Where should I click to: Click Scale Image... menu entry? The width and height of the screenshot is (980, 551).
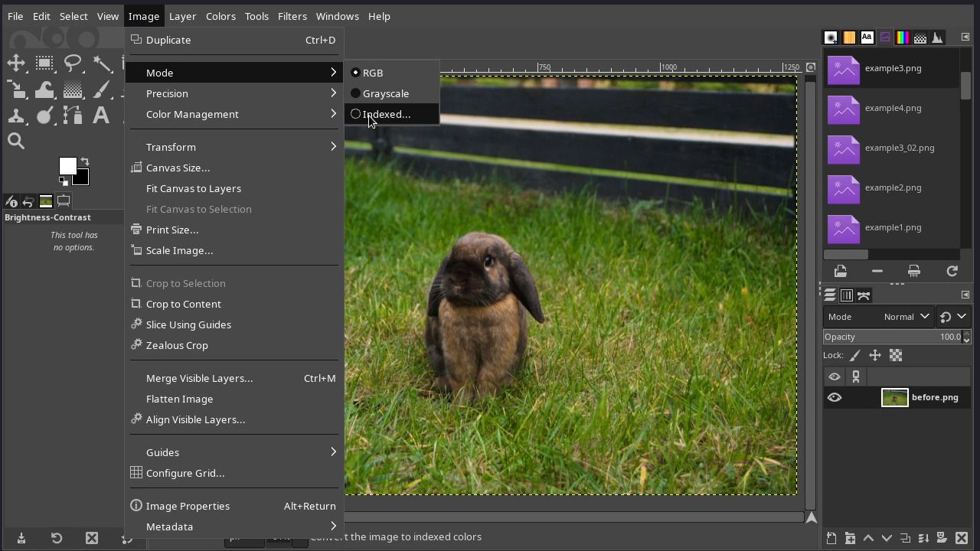click(179, 250)
